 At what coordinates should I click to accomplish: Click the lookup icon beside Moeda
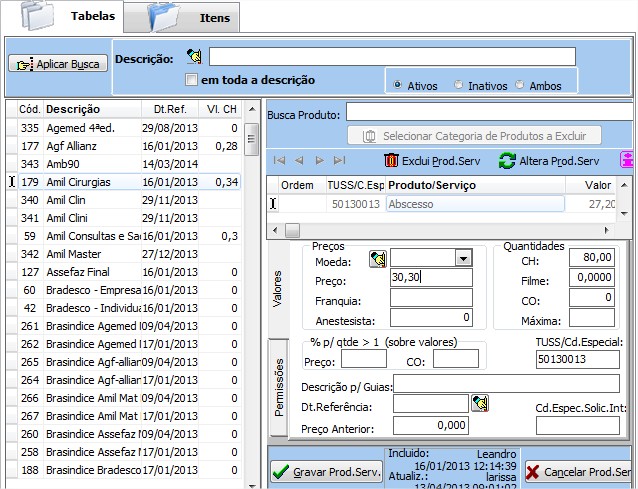[377, 258]
